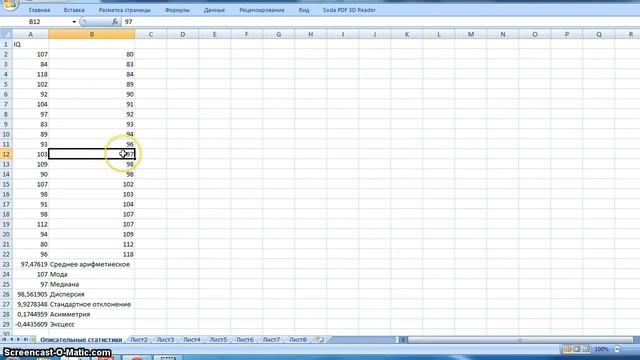
Task: Click cell A19 containing 112
Action: 30,224
